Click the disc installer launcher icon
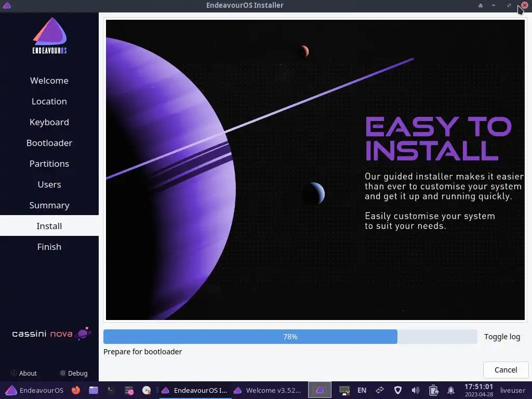This screenshot has width=532, height=399. 146,390
